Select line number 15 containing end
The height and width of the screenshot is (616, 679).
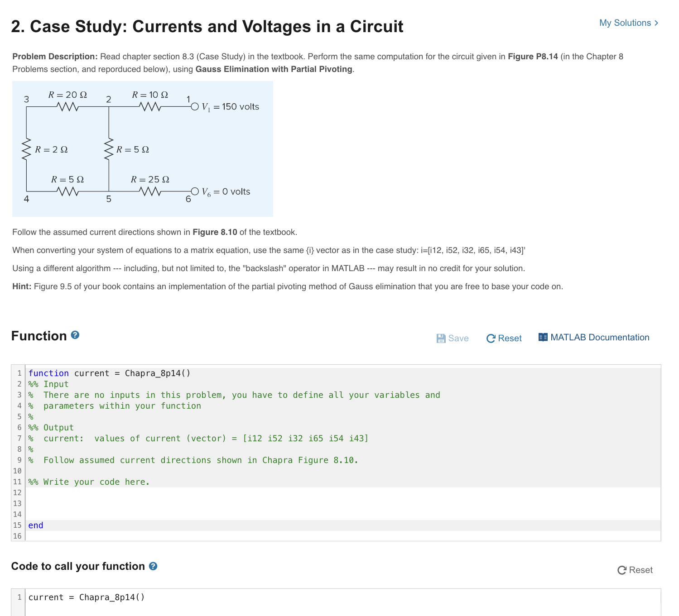(18, 525)
